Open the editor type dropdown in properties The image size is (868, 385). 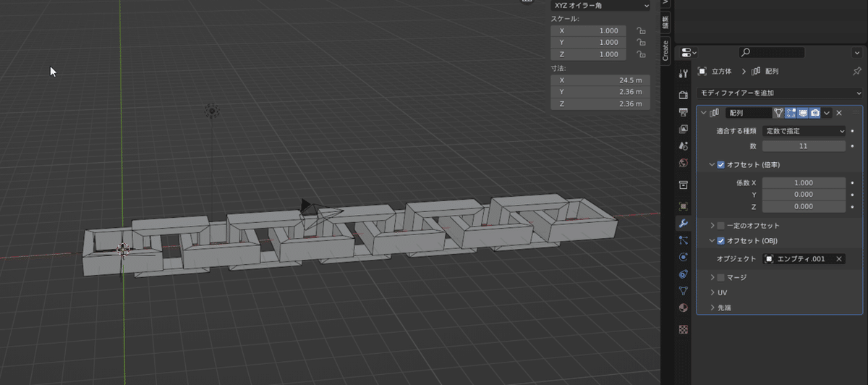689,52
